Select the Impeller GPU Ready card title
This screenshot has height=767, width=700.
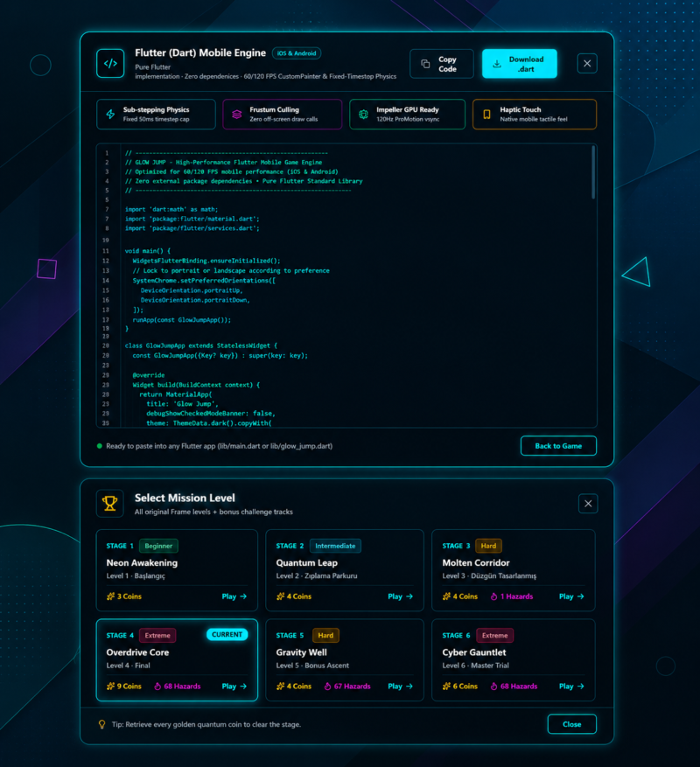pyautogui.click(x=407, y=109)
